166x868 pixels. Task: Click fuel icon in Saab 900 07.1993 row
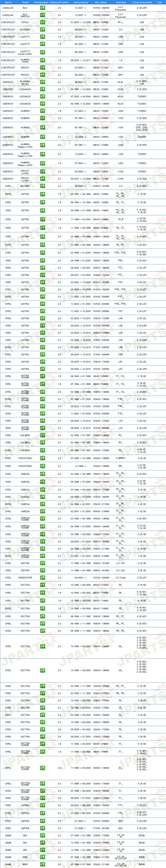click(x=42, y=836)
